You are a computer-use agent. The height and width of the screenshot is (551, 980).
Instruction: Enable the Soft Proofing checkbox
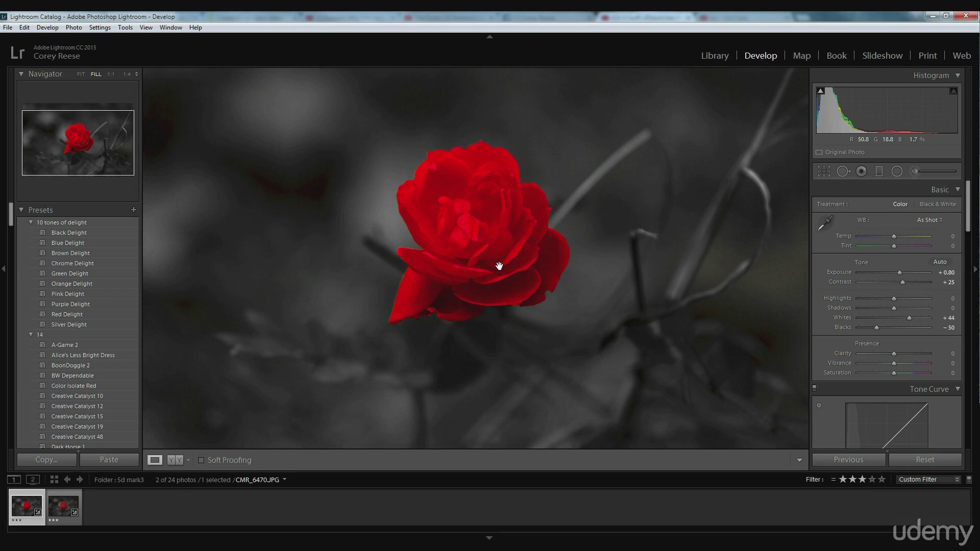point(201,460)
